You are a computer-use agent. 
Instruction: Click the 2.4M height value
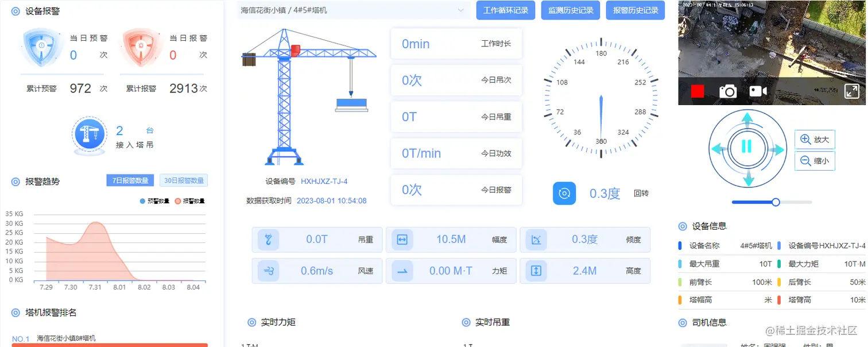click(584, 271)
